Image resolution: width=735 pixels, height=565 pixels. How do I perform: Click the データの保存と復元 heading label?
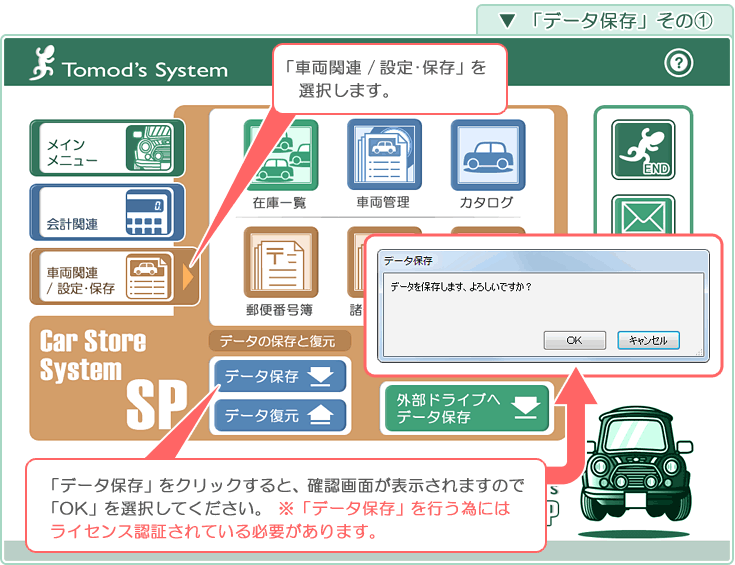278,341
